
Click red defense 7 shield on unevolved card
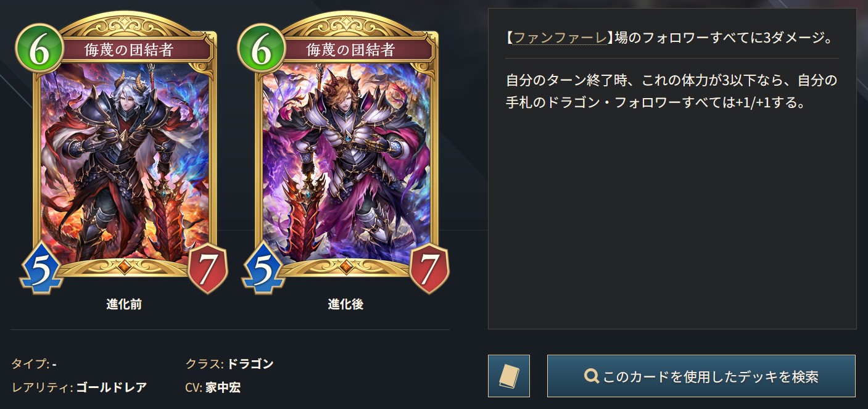click(208, 268)
